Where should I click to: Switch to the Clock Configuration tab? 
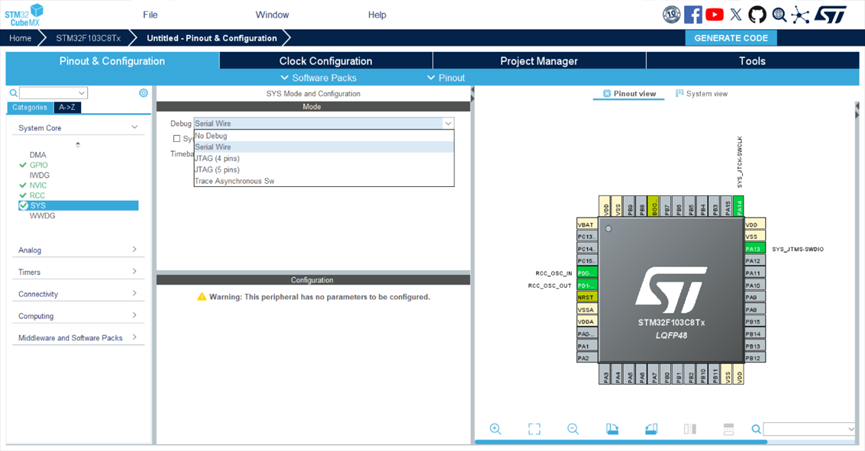point(325,61)
